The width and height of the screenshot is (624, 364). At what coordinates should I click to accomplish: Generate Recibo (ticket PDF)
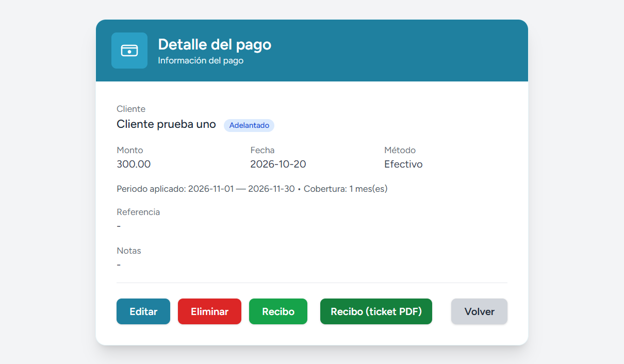click(376, 311)
